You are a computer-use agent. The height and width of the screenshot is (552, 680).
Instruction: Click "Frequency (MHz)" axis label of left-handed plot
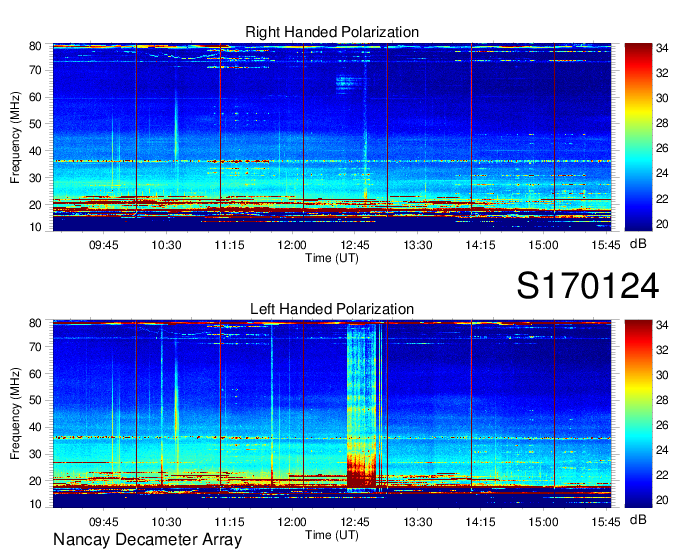point(15,414)
